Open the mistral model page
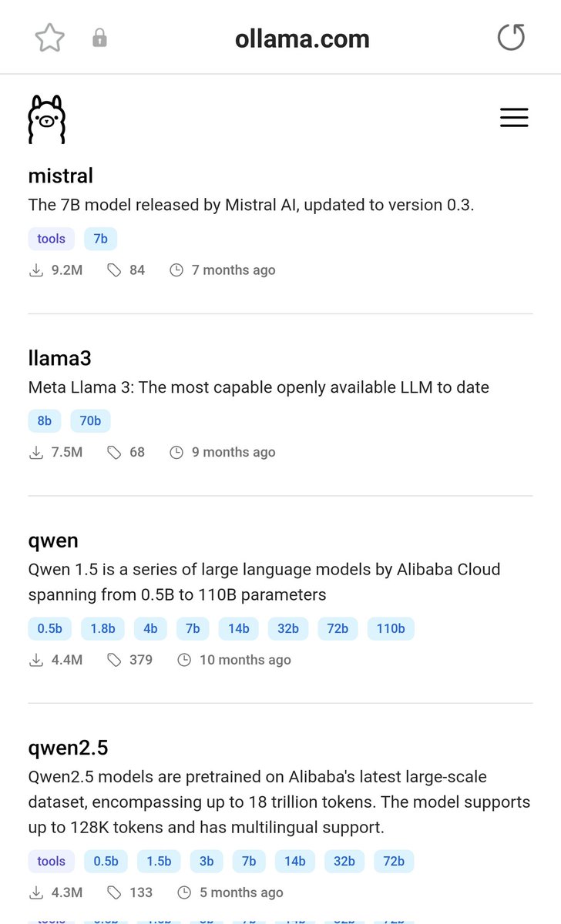The width and height of the screenshot is (561, 924). (60, 176)
